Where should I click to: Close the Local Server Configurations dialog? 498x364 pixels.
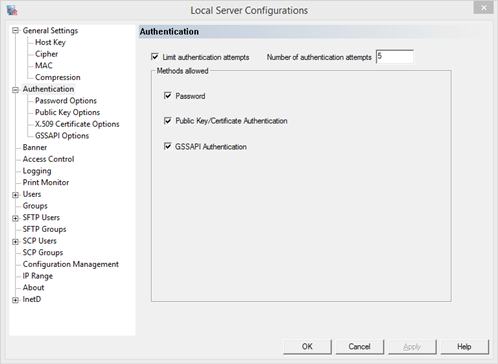(483, 8)
